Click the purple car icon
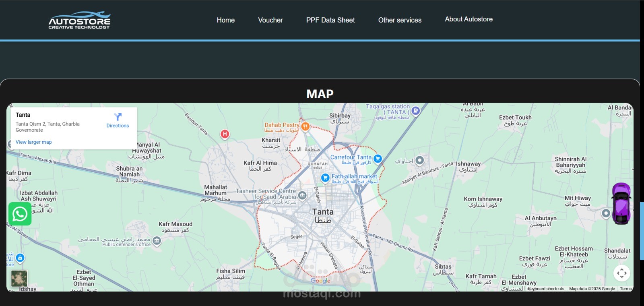 click(x=621, y=203)
